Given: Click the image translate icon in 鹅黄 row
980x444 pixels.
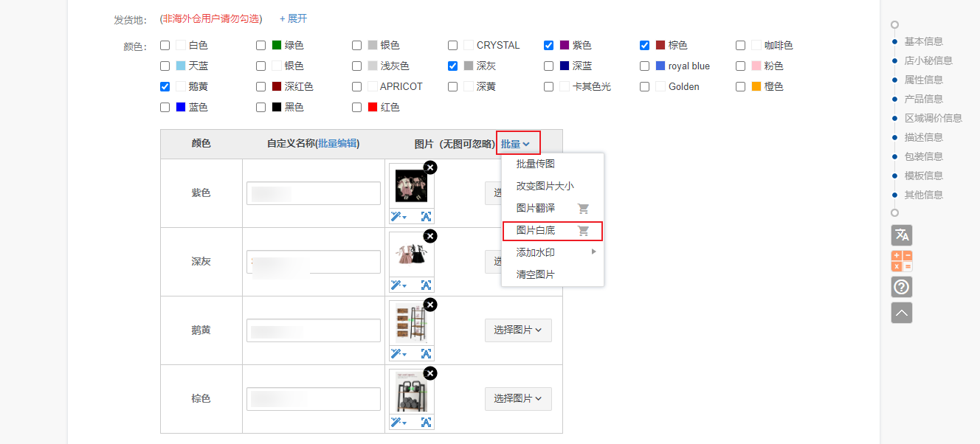Looking at the screenshot, I should [x=426, y=353].
